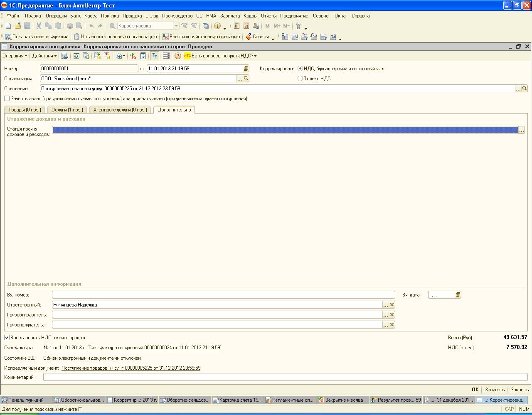Select the Только НДС radio button
The height and width of the screenshot is (415, 532).
point(300,79)
